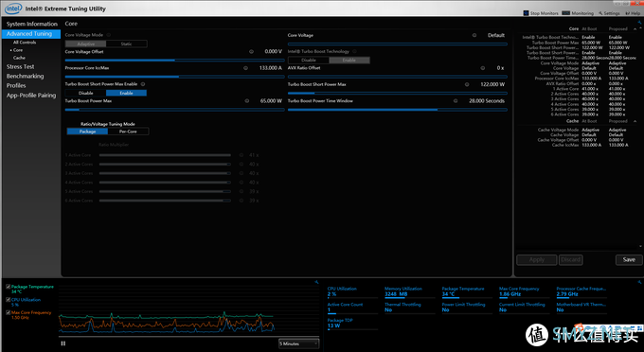The width and height of the screenshot is (644, 352).
Task: Enable Intel Turbo Boost Technology
Action: coord(349,61)
